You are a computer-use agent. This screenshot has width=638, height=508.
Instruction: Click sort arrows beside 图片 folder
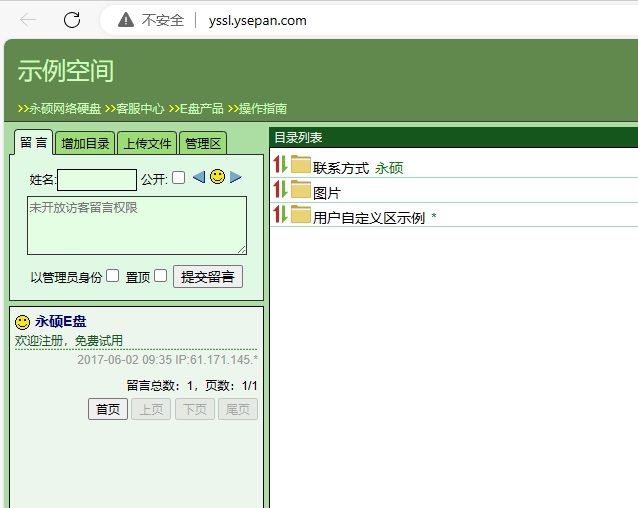(280, 189)
